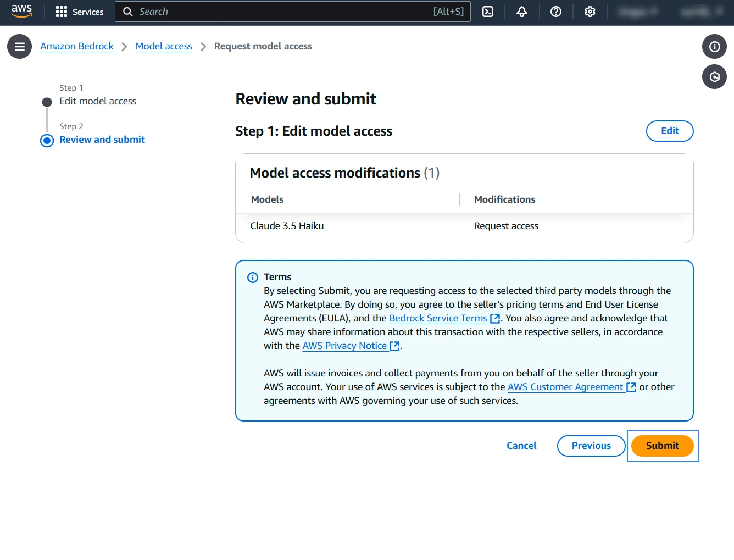Click the AWS logo home icon

[x=22, y=11]
